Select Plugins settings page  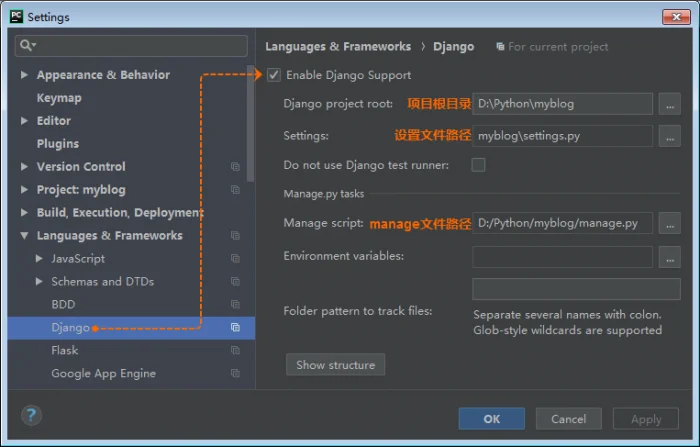(58, 143)
